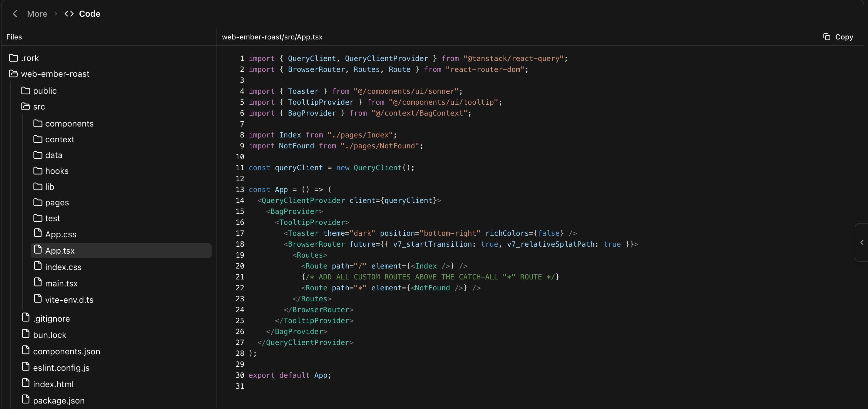Click the web-ember-roast/src/App.tsx file path
The height and width of the screenshot is (409, 868).
(x=272, y=37)
